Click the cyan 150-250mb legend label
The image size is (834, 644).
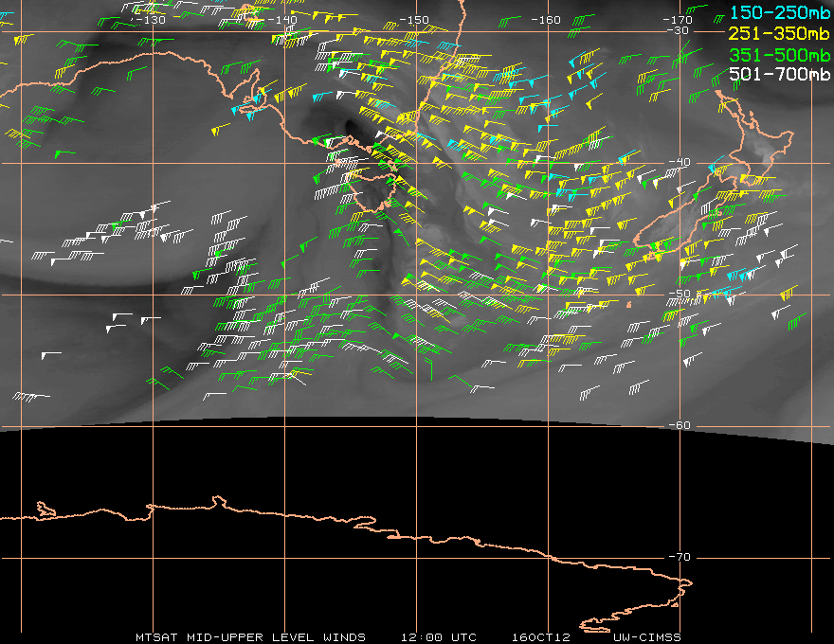click(780, 12)
